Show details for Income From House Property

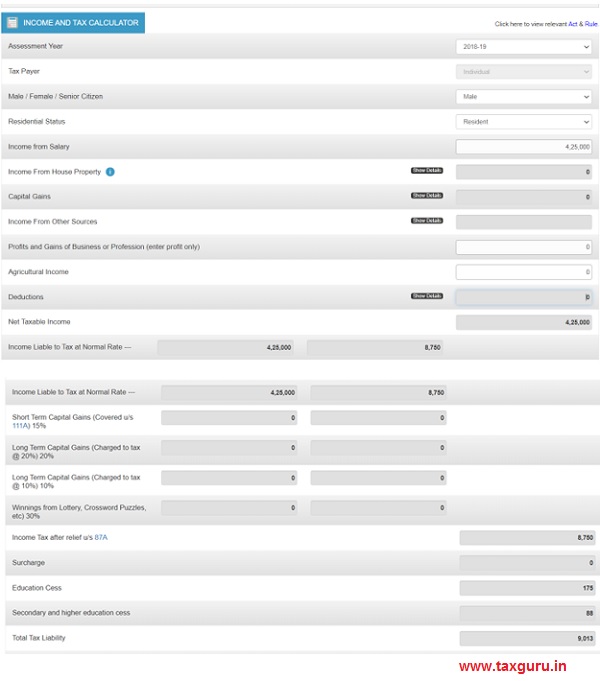[426, 171]
